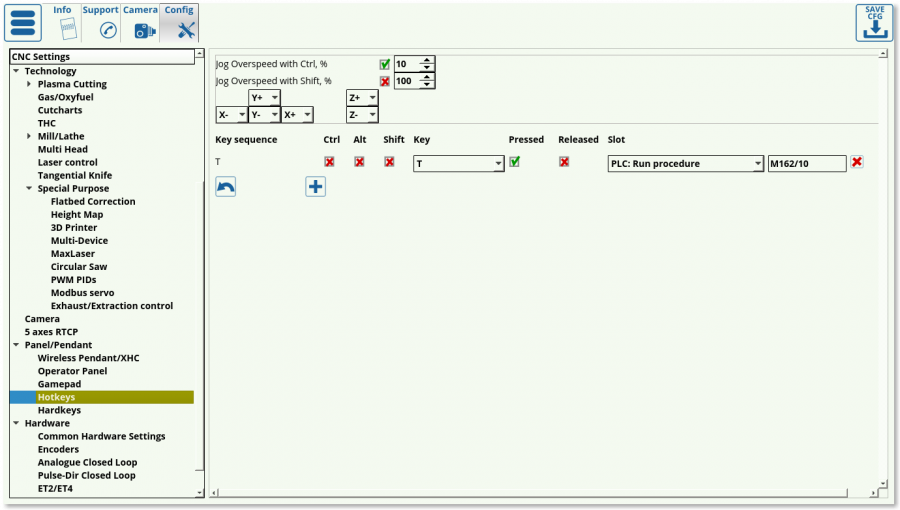This screenshot has width=900, height=510.
Task: Select Multi-Device settings
Action: 79,241
